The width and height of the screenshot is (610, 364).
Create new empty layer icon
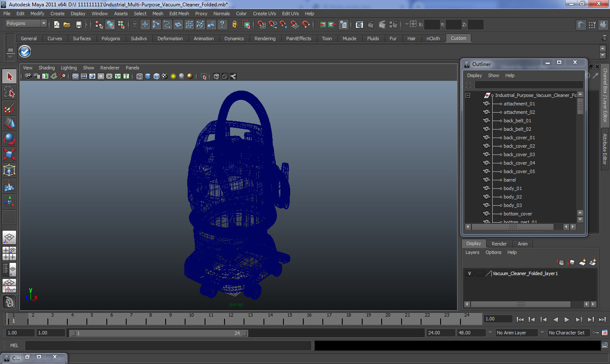tap(582, 262)
